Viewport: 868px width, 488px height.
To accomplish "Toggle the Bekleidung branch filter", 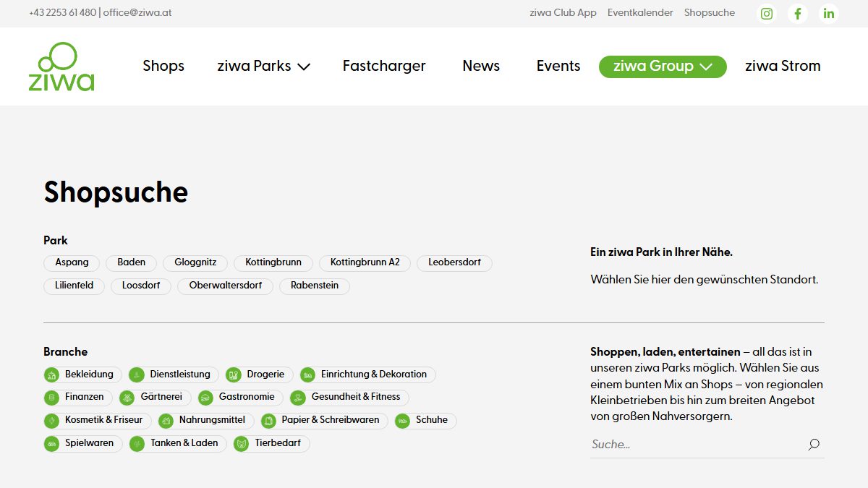I will point(82,374).
